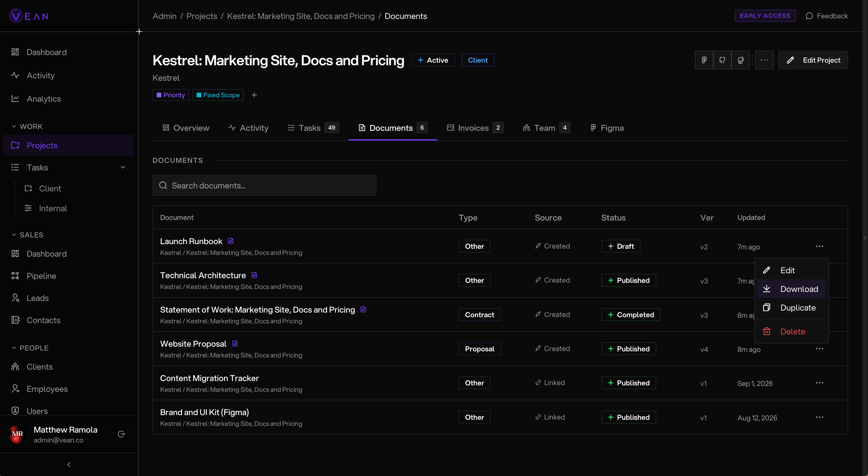Click the PDF icon next to Statement of Work
This screenshot has width=868, height=476.
[363, 309]
